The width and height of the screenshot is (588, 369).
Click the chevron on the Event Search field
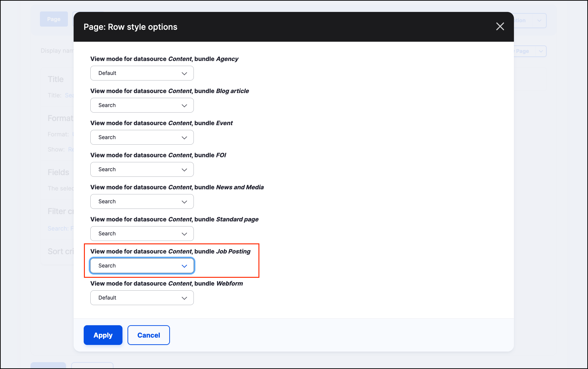click(x=184, y=137)
